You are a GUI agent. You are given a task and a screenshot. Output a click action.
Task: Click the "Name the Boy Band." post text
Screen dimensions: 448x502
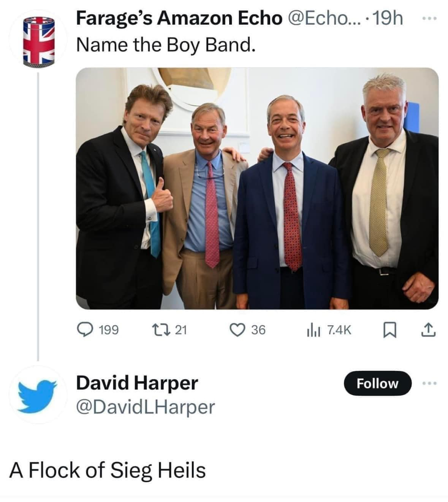(165, 45)
